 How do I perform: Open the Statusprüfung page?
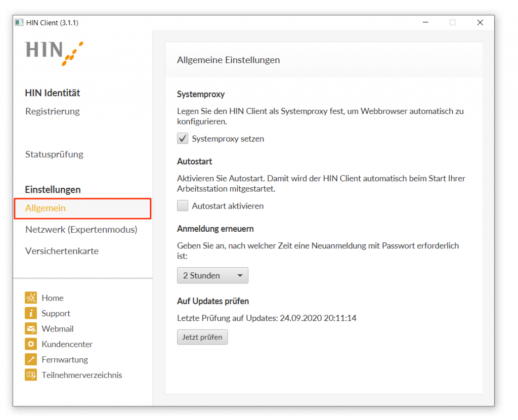[x=55, y=154]
